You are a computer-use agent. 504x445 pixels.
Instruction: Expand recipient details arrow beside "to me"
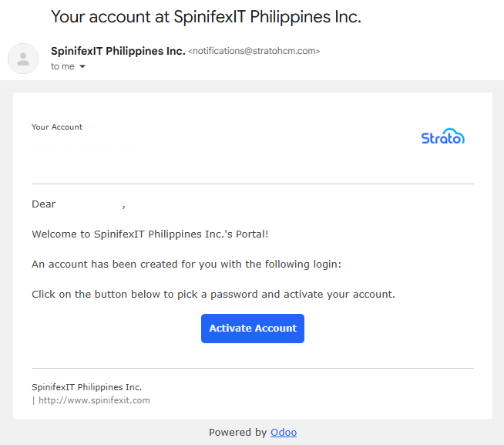point(82,67)
